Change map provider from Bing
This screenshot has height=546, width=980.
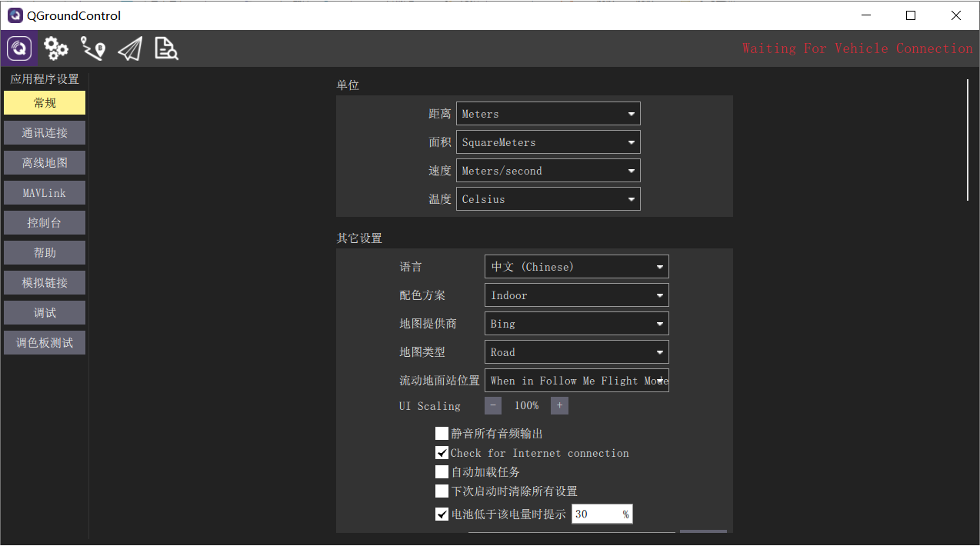point(576,323)
